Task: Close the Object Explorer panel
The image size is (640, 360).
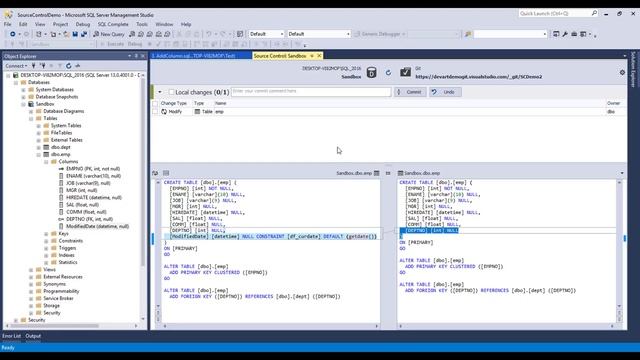Action: [143, 56]
